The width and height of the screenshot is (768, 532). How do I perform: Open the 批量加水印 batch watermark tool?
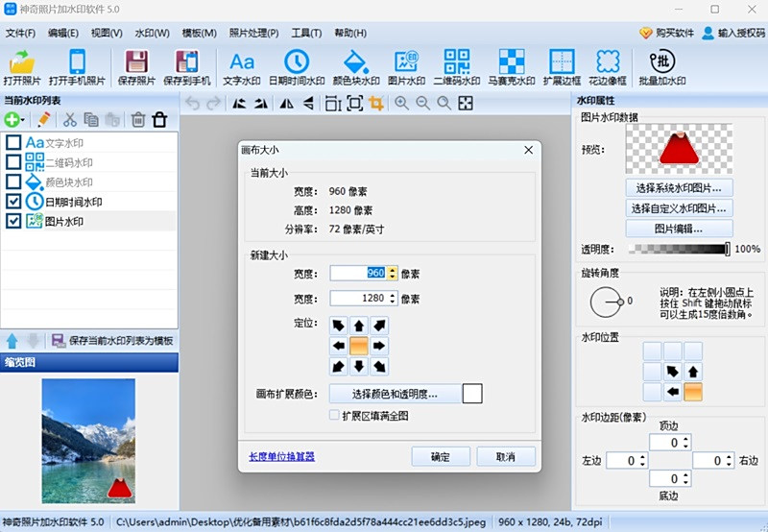coord(662,65)
